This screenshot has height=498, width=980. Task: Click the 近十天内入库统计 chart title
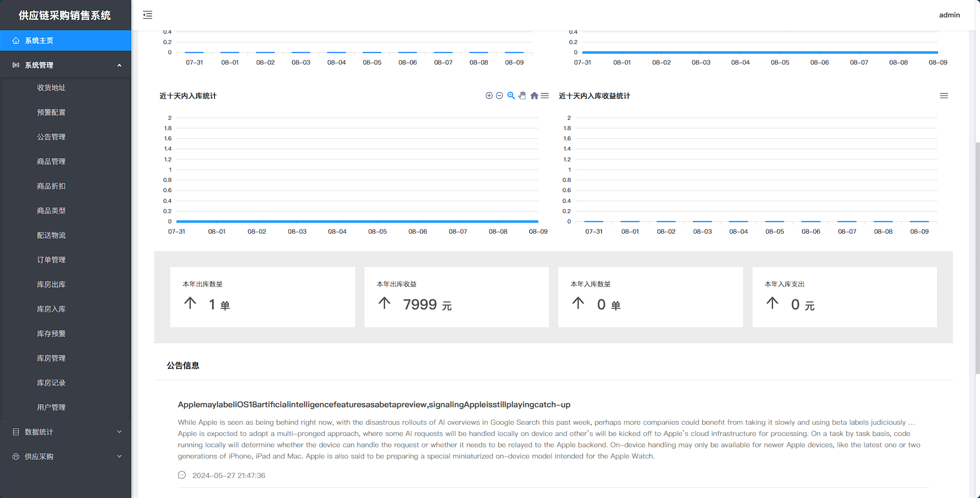188,96
